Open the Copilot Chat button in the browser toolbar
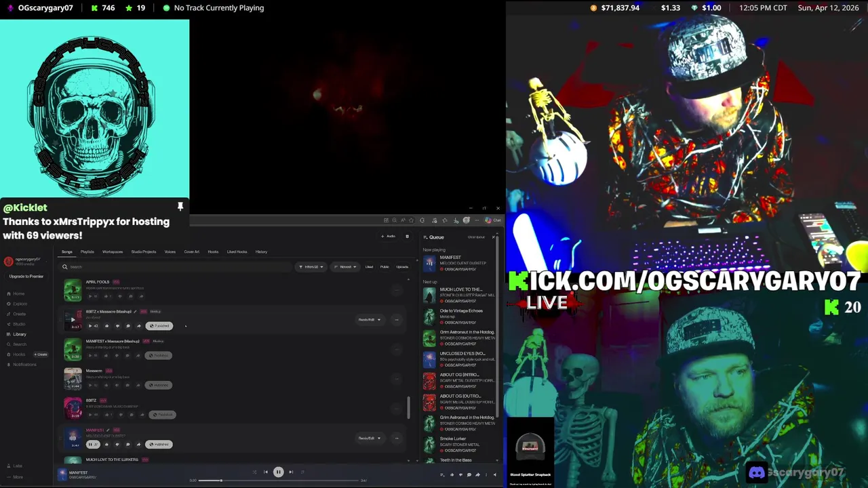 tap(493, 220)
